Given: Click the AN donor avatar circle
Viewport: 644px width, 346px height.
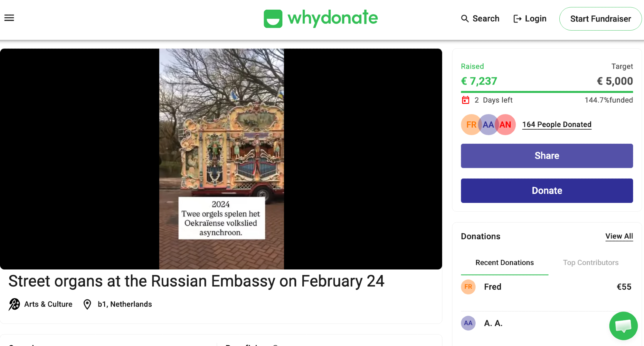Looking at the screenshot, I should click(x=506, y=124).
